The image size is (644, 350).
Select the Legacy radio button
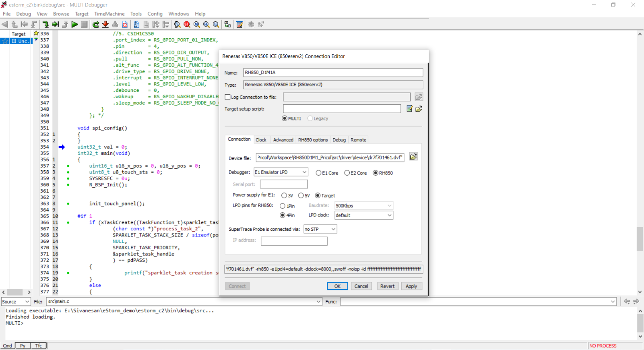point(310,118)
